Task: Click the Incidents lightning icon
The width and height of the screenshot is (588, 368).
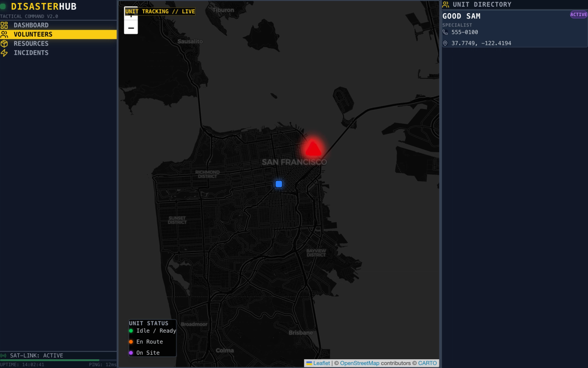Action: (x=4, y=53)
